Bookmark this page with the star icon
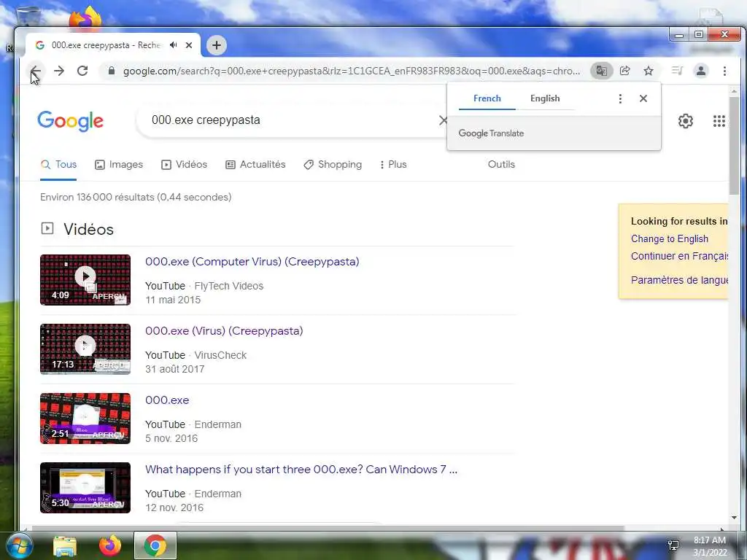The height and width of the screenshot is (560, 747). pos(649,71)
